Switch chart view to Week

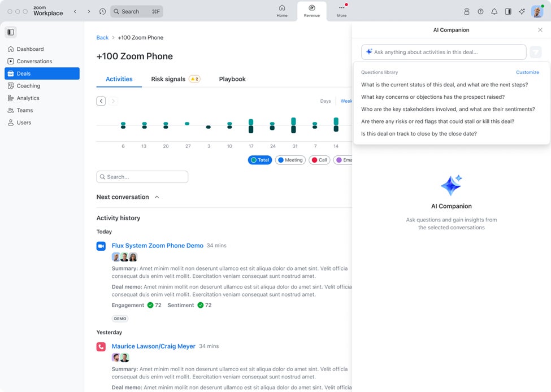(346, 101)
